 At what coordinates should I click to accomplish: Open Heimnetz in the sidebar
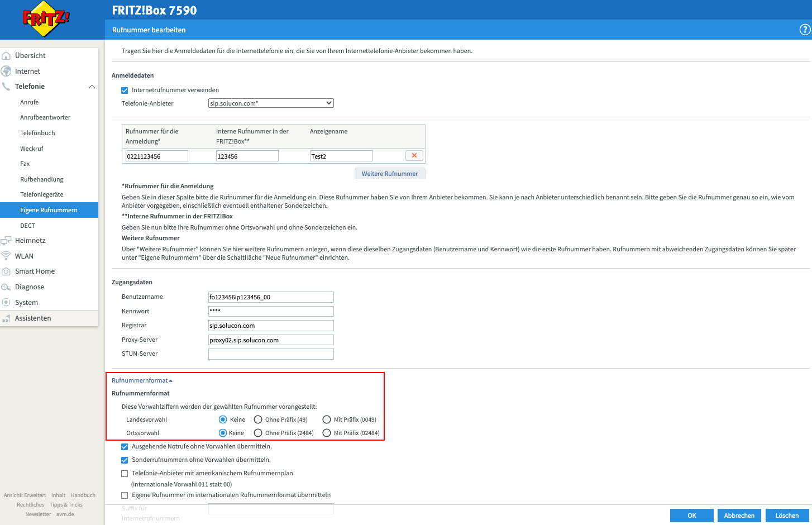(30, 241)
